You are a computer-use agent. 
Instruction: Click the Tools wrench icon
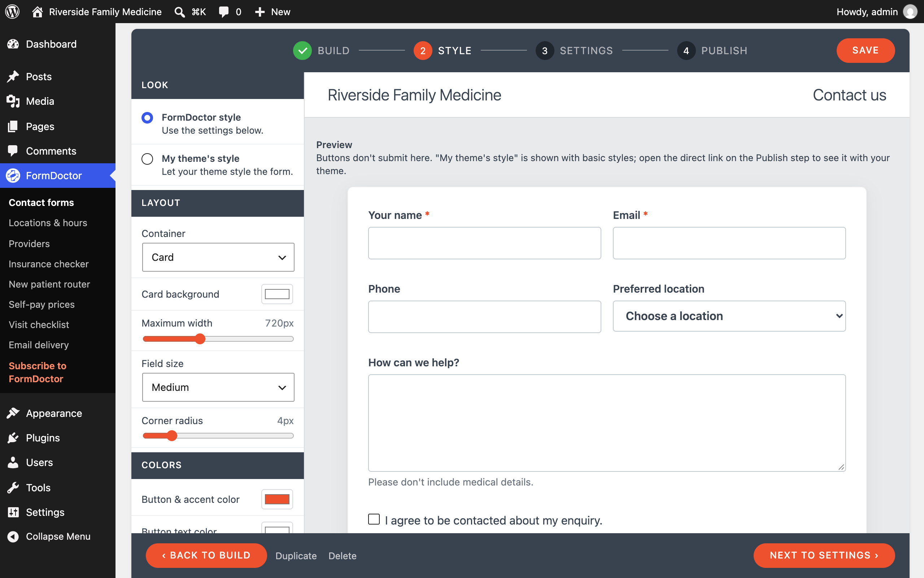[x=13, y=487]
